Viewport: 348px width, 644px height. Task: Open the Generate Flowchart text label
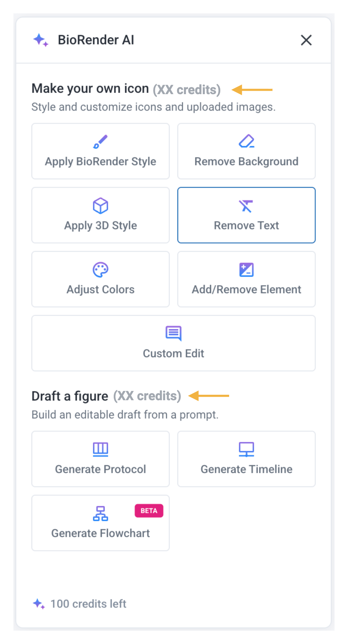100,533
